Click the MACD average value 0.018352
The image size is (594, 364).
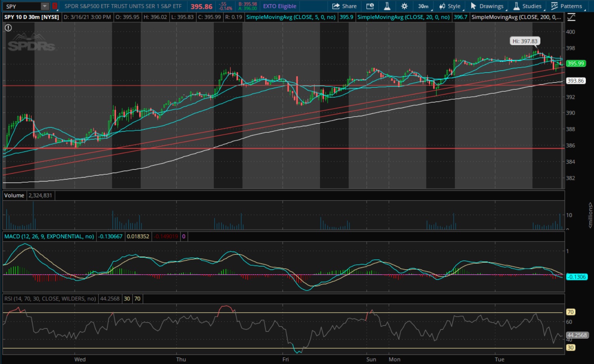pyautogui.click(x=138, y=236)
